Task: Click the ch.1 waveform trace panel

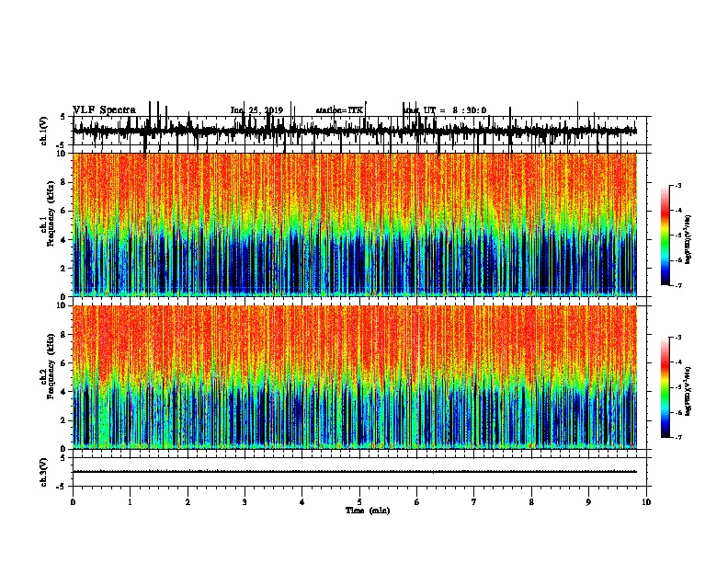Action: pyautogui.click(x=359, y=131)
